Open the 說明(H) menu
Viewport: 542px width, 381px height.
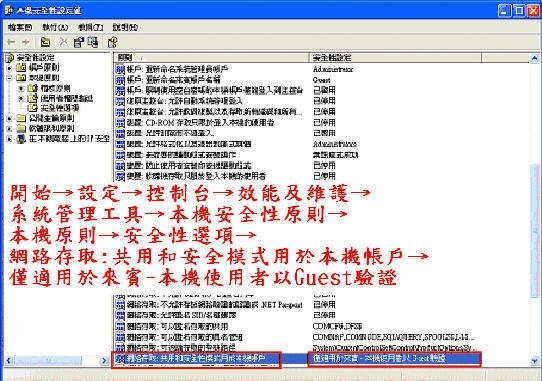pos(125,27)
